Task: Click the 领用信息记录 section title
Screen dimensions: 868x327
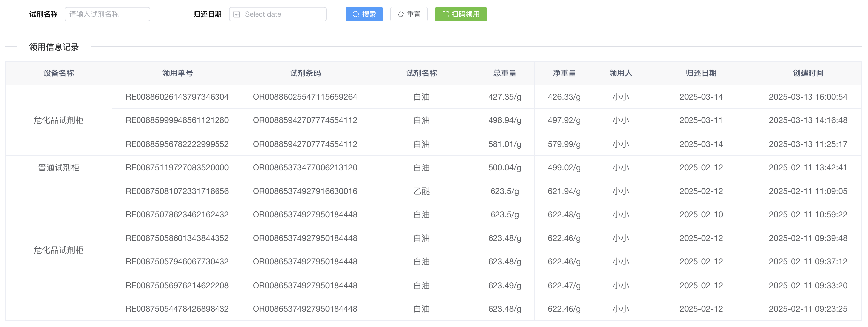Action: tap(54, 47)
